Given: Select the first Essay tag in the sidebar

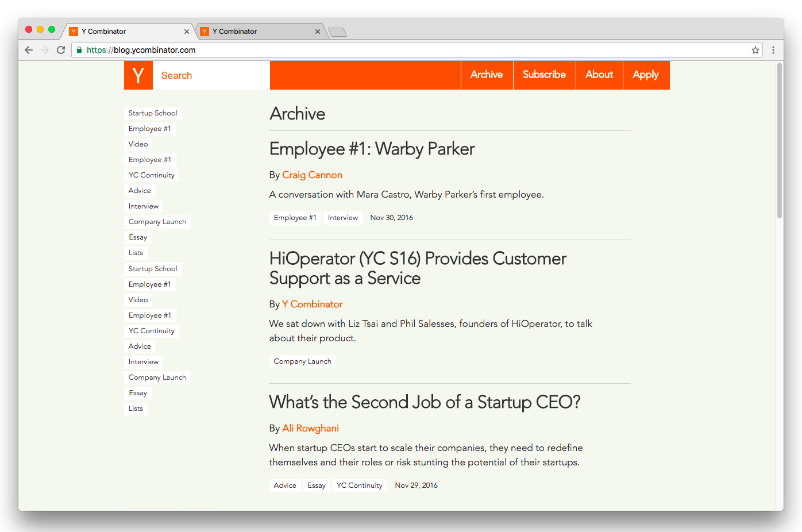Looking at the screenshot, I should tap(138, 237).
